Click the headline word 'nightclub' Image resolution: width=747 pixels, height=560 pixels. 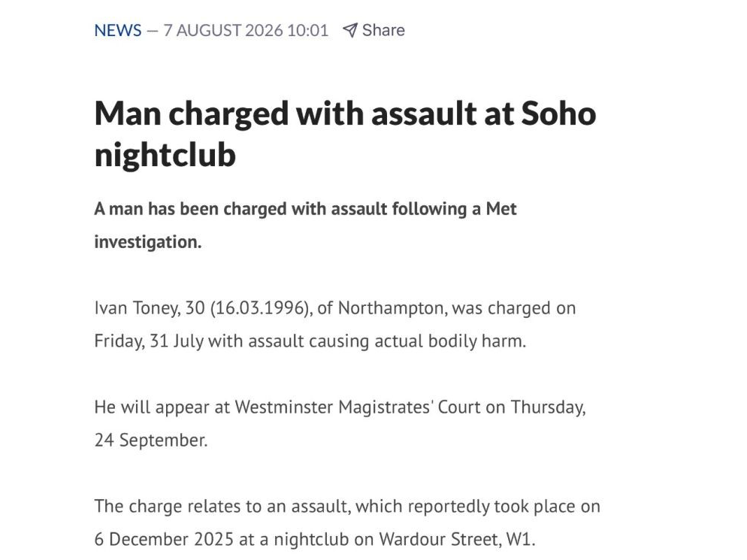coord(165,156)
